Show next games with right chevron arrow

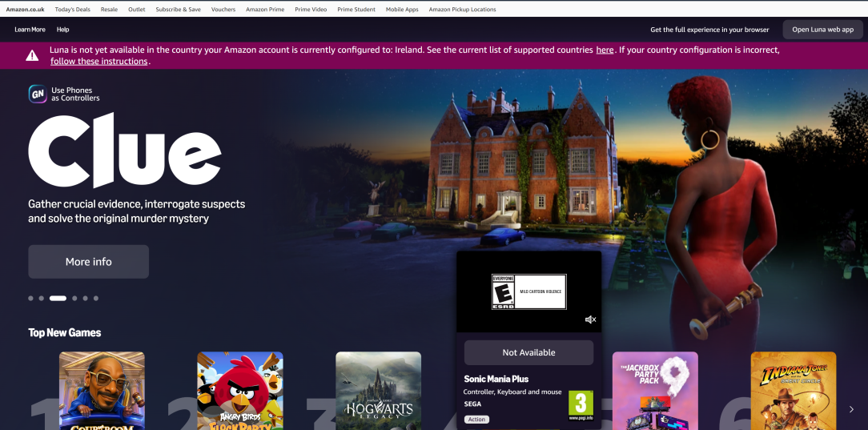click(851, 409)
